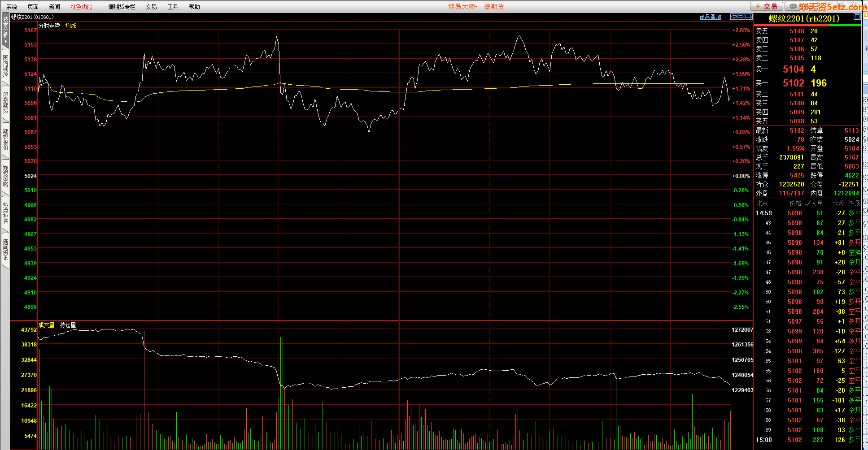Open the 系统 menu
The width and height of the screenshot is (868, 450).
[12, 7]
